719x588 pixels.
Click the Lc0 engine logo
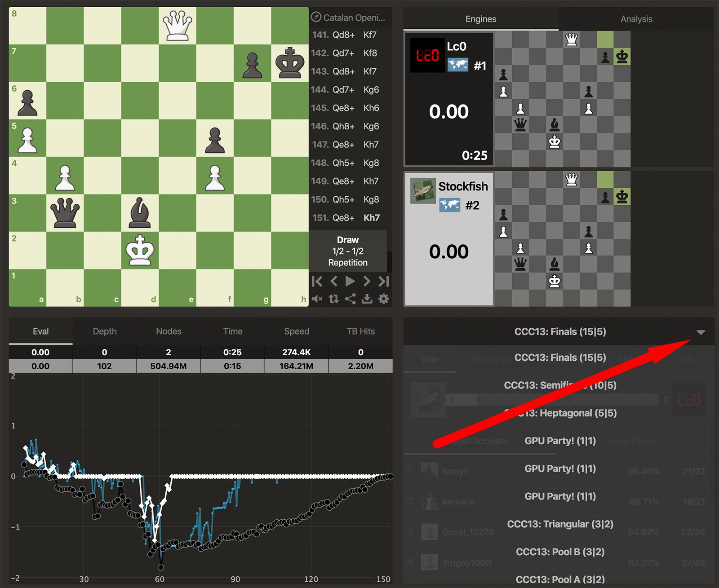click(x=427, y=56)
